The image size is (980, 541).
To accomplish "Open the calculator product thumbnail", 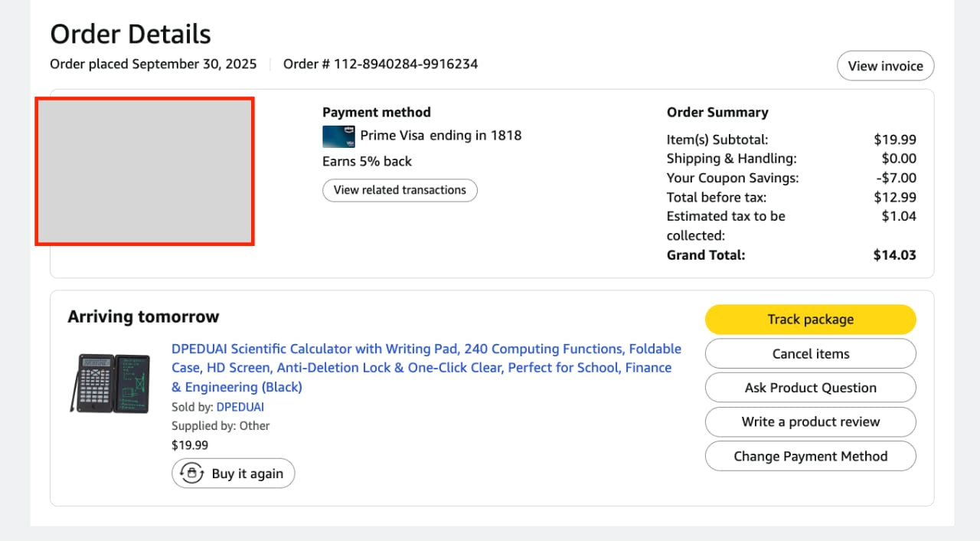I will (x=110, y=383).
